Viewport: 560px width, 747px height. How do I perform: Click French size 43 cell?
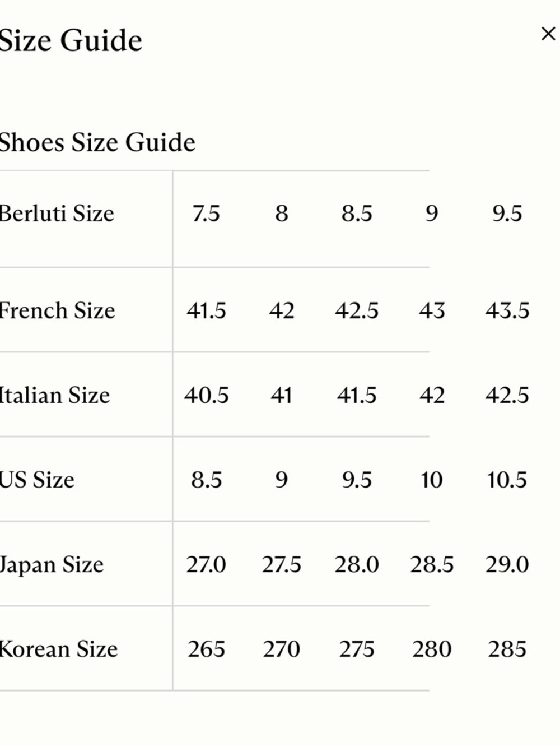click(432, 310)
